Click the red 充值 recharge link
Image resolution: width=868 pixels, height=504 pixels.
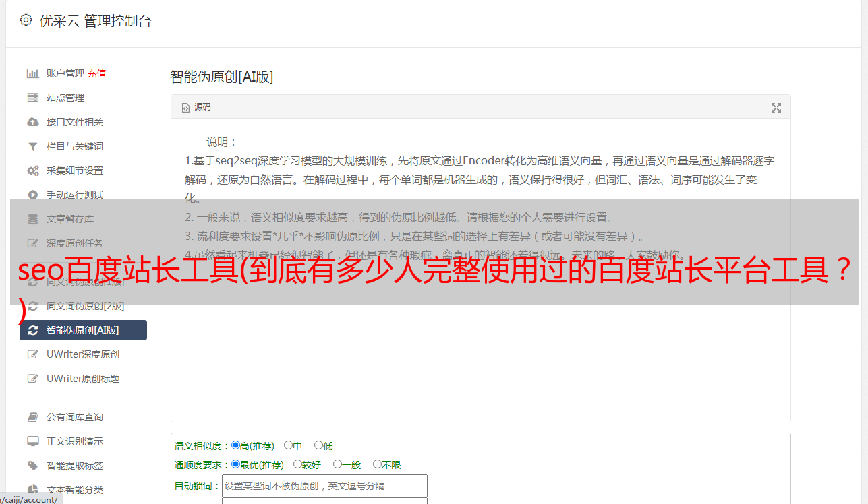click(x=96, y=73)
